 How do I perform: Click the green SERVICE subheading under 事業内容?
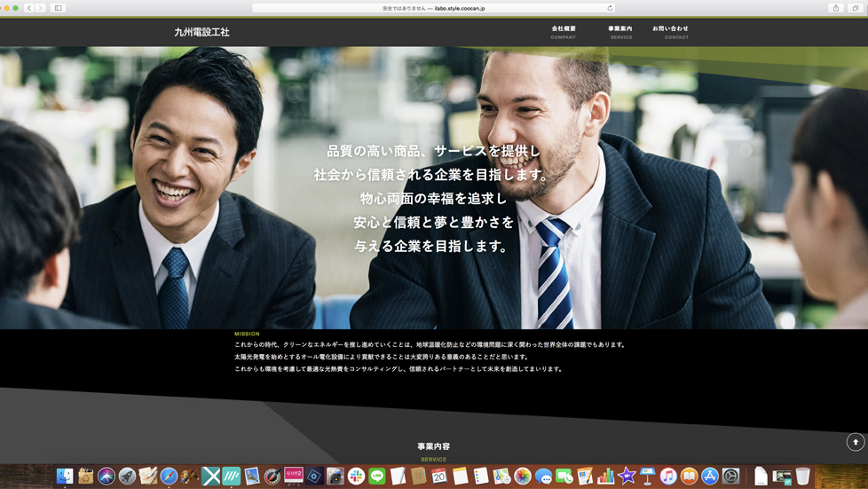click(433, 459)
